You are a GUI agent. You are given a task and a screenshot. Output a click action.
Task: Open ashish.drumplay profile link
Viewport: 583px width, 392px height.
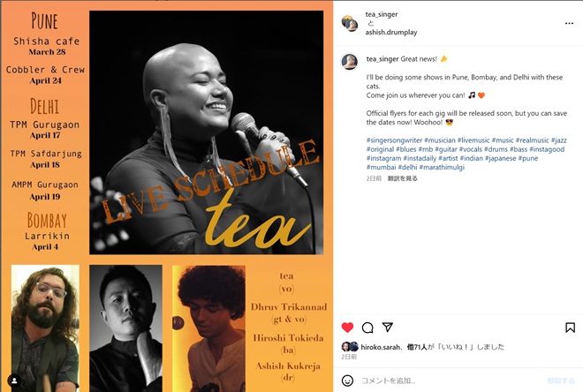[390, 33]
